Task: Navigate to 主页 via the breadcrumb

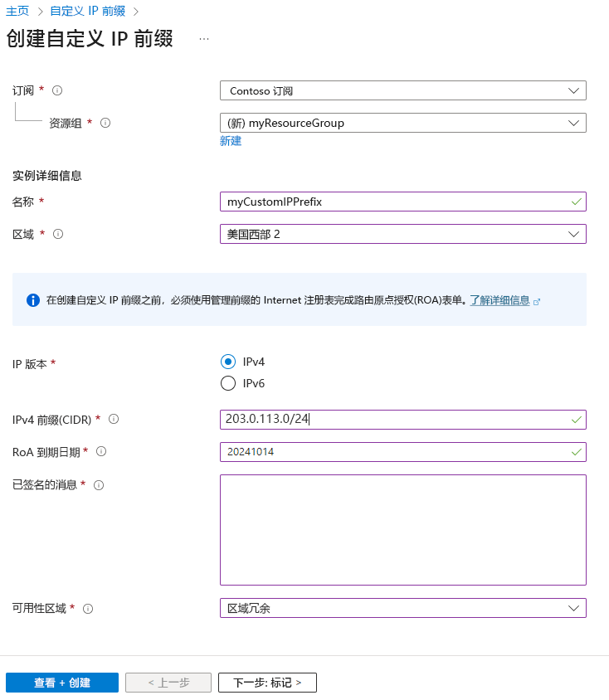Action: [x=17, y=11]
